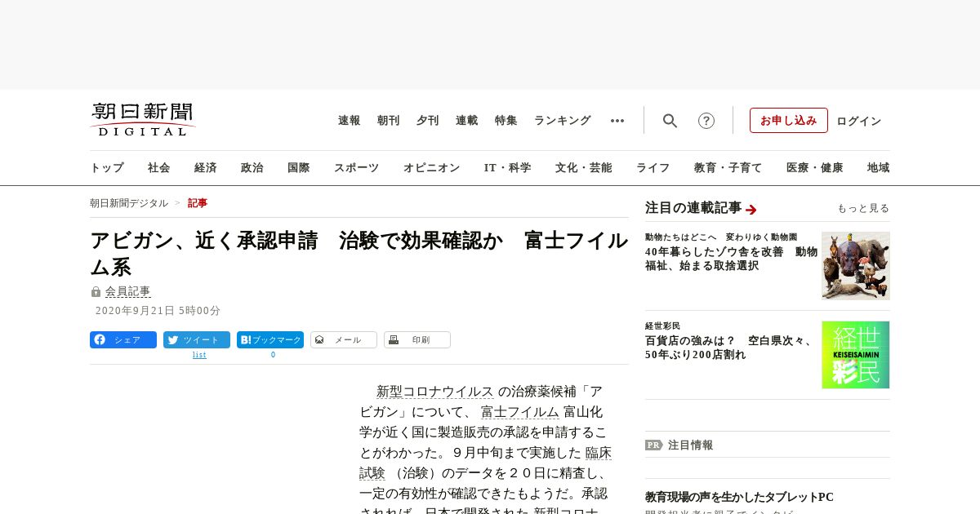The width and height of the screenshot is (980, 514).
Task: Select 政治 category tab
Action: click(252, 168)
